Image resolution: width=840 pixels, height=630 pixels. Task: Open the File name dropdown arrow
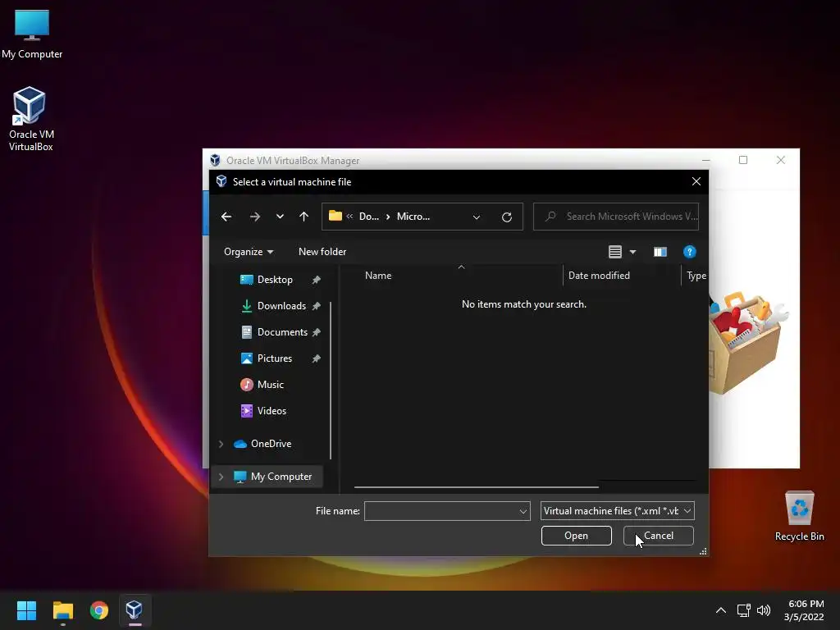click(523, 511)
